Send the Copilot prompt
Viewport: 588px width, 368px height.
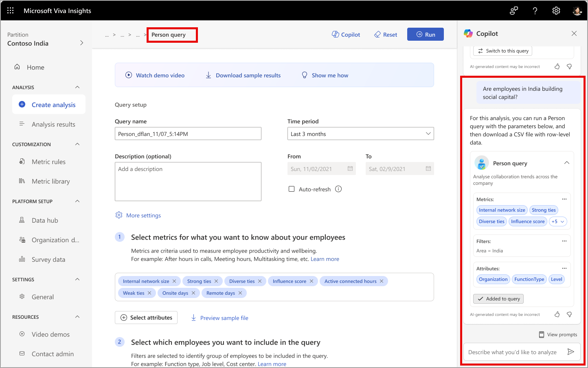[x=571, y=352]
